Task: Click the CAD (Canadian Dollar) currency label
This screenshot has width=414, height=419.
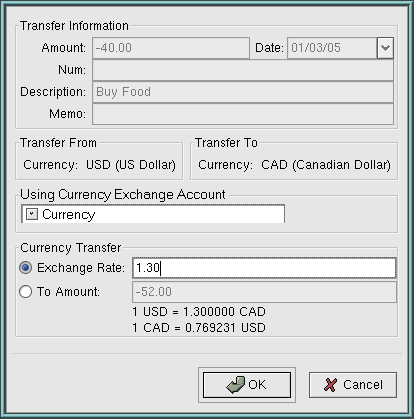Action: (x=326, y=165)
